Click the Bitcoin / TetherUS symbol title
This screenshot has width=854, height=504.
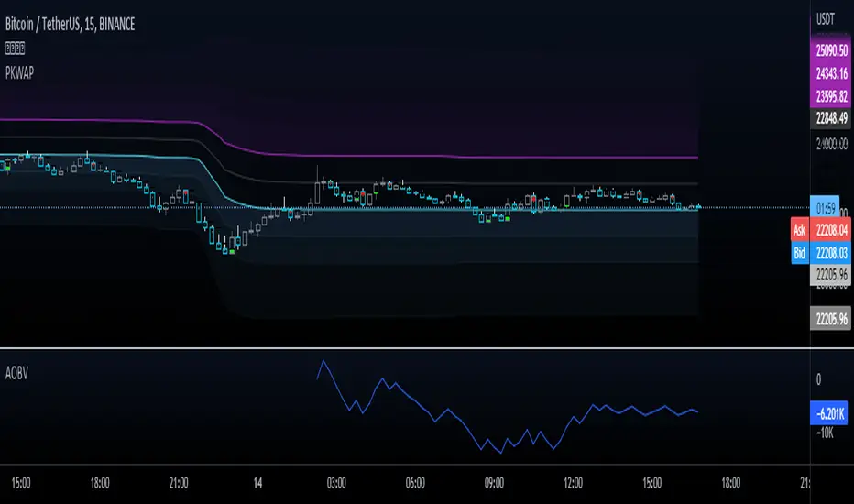pos(71,24)
